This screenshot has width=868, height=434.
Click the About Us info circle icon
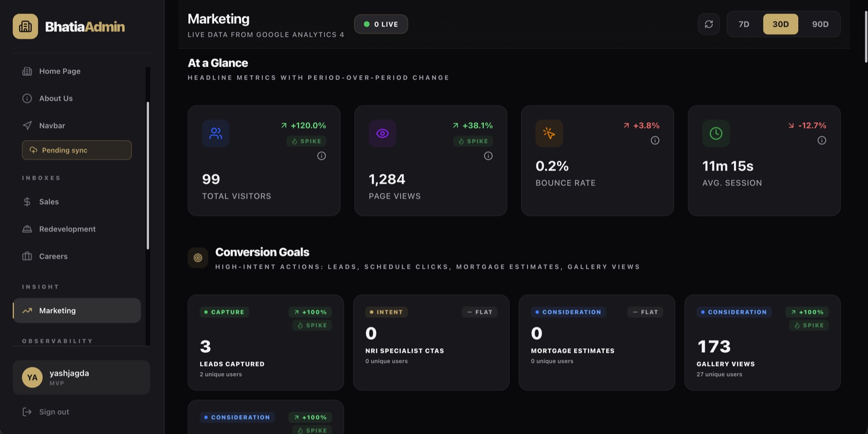point(27,98)
